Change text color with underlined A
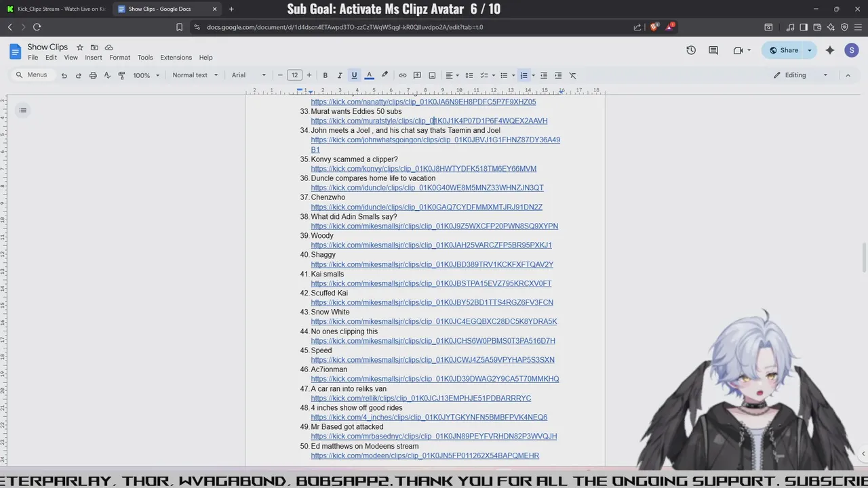Screen dimensions: 868x488 click(x=369, y=75)
